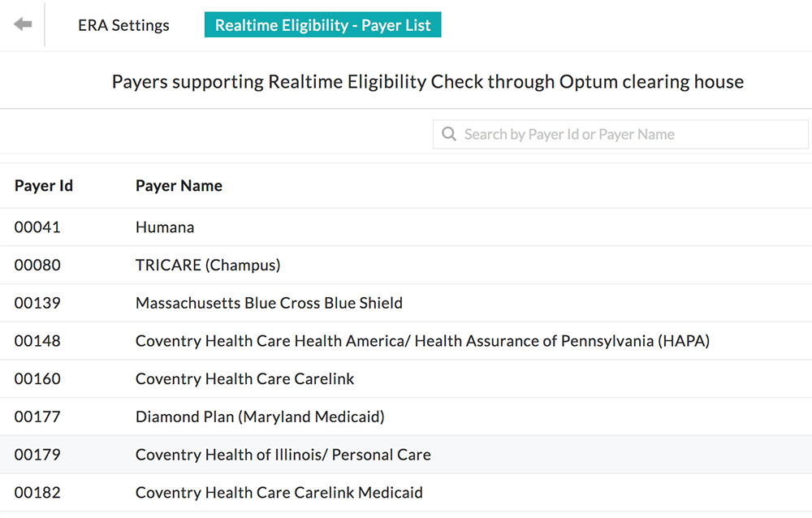Click payer ID 00139
The width and height of the screenshot is (812, 518).
(x=37, y=303)
